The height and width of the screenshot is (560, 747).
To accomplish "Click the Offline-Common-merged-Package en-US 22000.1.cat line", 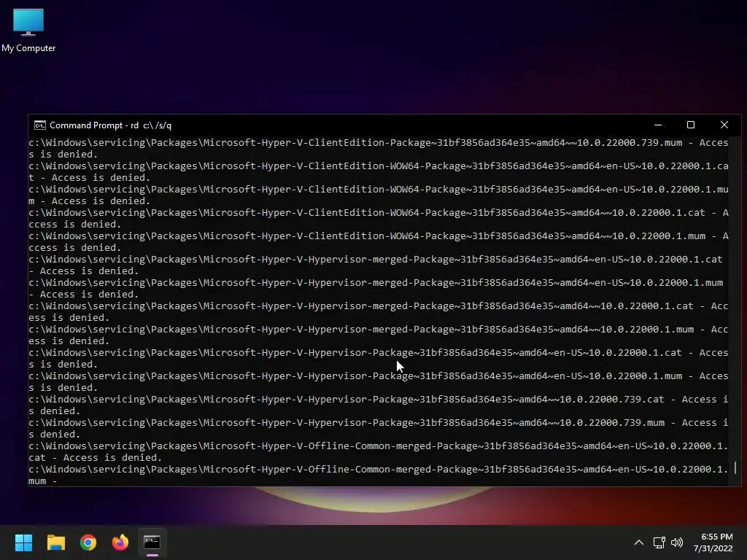I will [x=379, y=451].
